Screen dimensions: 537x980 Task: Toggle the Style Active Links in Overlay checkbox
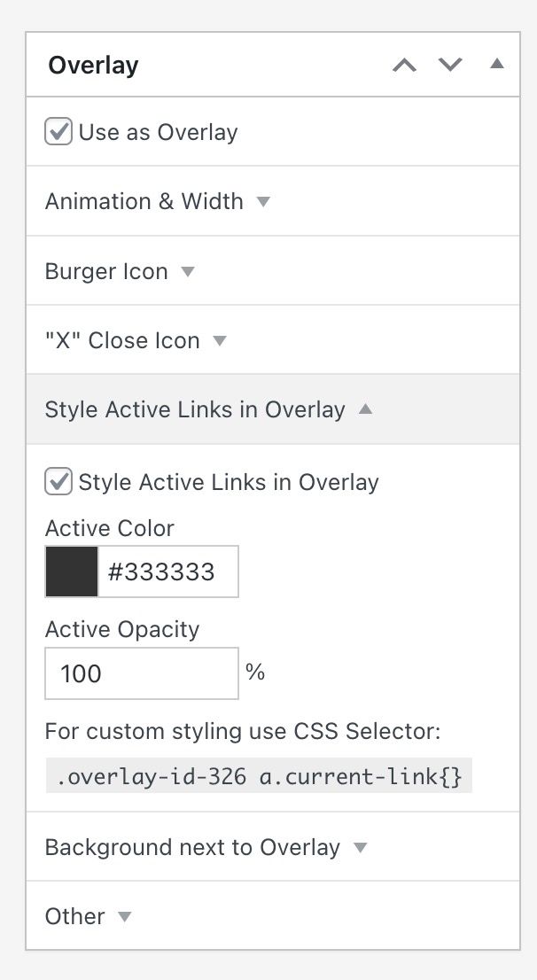pos(58,482)
